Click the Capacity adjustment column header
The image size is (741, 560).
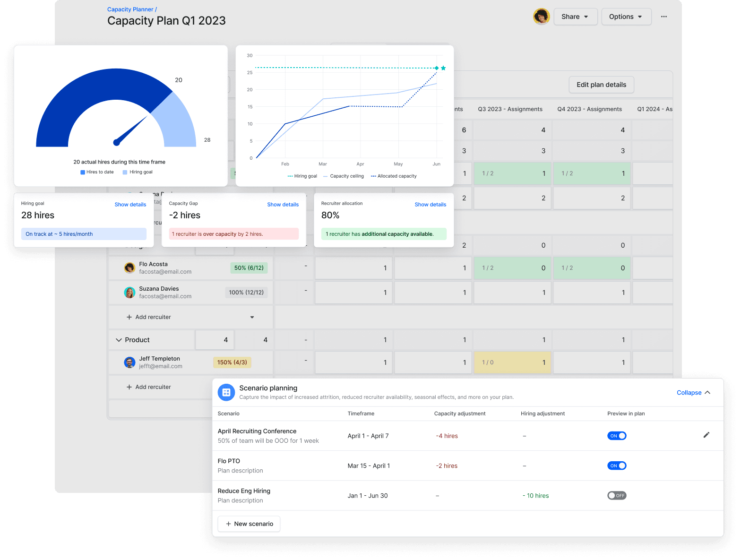tap(460, 414)
